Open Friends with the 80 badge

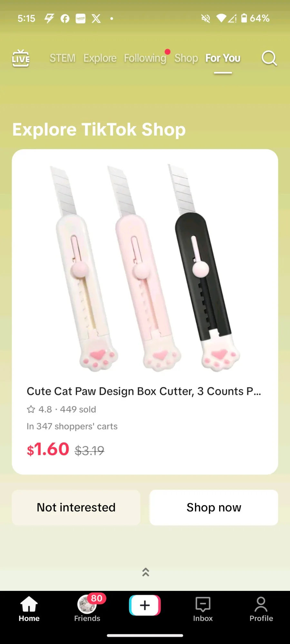87,608
